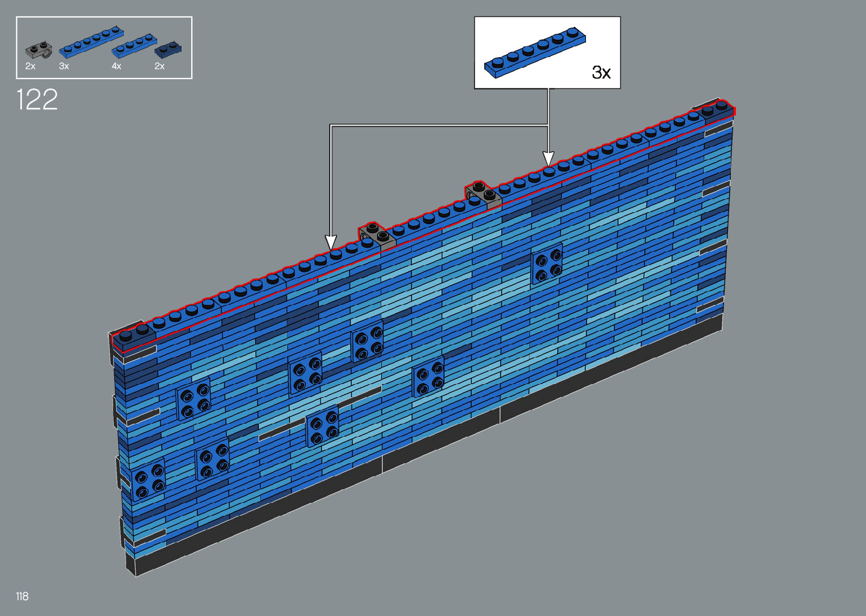The image size is (866, 616).
Task: Click the step number 122
Action: (x=37, y=100)
